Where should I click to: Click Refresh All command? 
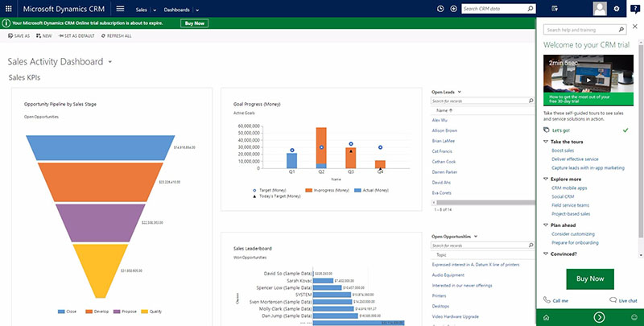coord(116,36)
